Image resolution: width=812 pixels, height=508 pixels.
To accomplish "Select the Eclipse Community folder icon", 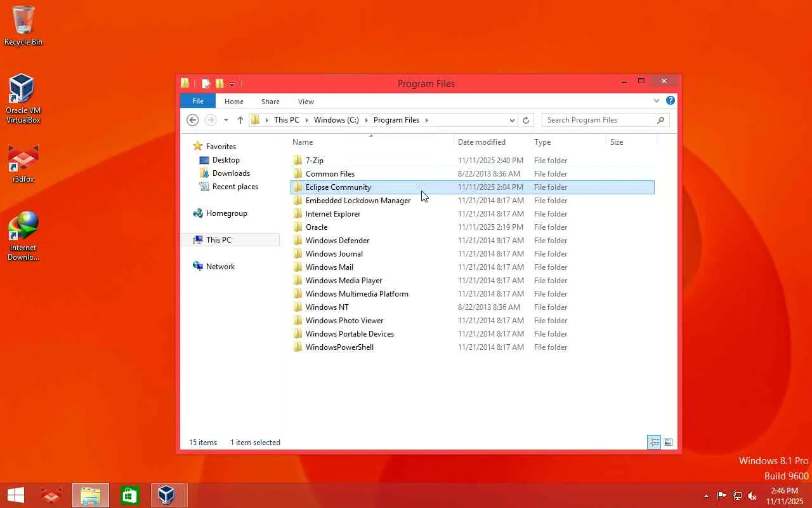I will (298, 187).
